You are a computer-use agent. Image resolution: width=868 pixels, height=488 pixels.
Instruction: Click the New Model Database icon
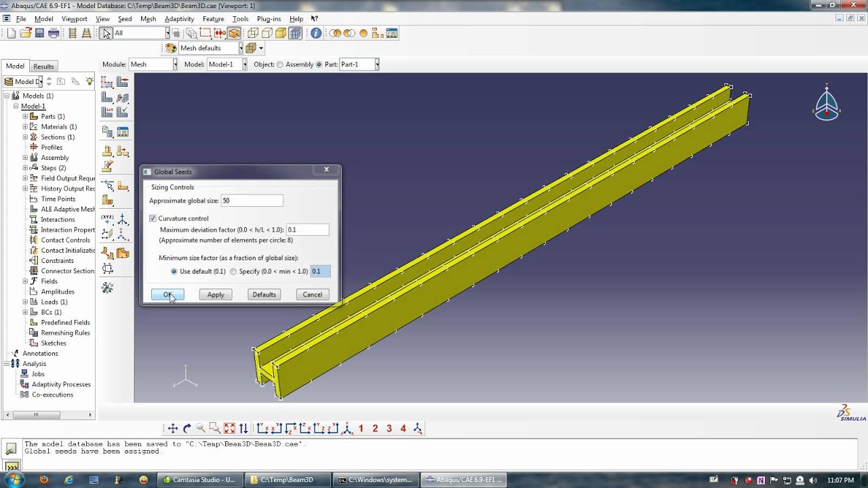[11, 33]
